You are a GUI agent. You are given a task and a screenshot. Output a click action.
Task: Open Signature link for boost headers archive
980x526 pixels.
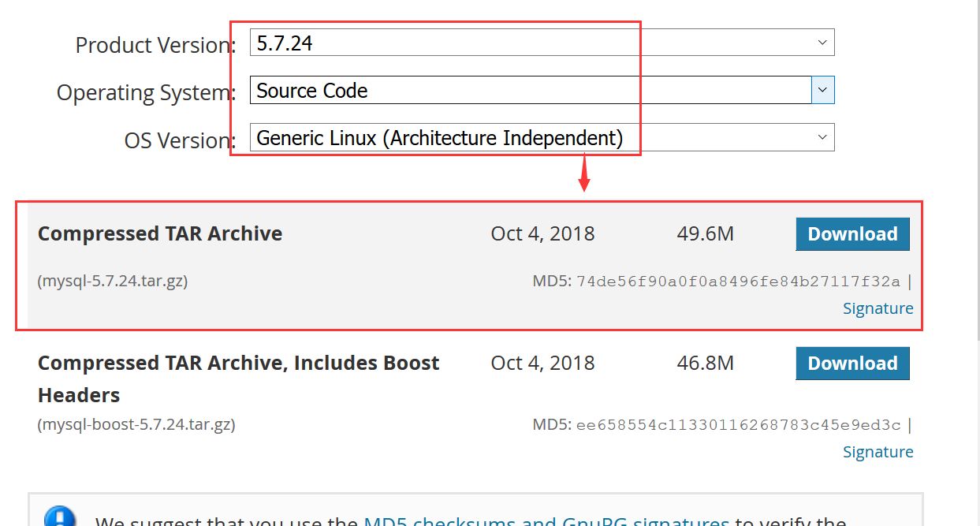(878, 452)
